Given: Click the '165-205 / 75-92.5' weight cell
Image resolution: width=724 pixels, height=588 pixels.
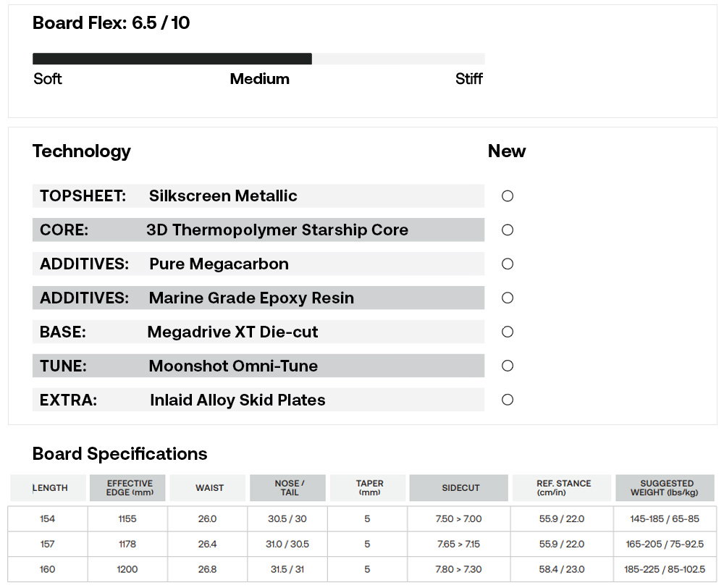Looking at the screenshot, I should pyautogui.click(x=665, y=544).
